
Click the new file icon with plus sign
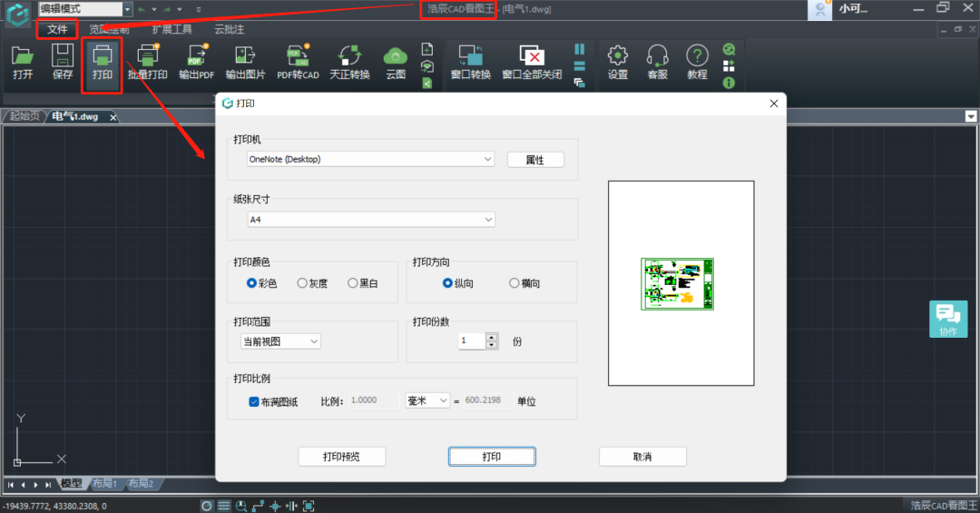coord(427,49)
